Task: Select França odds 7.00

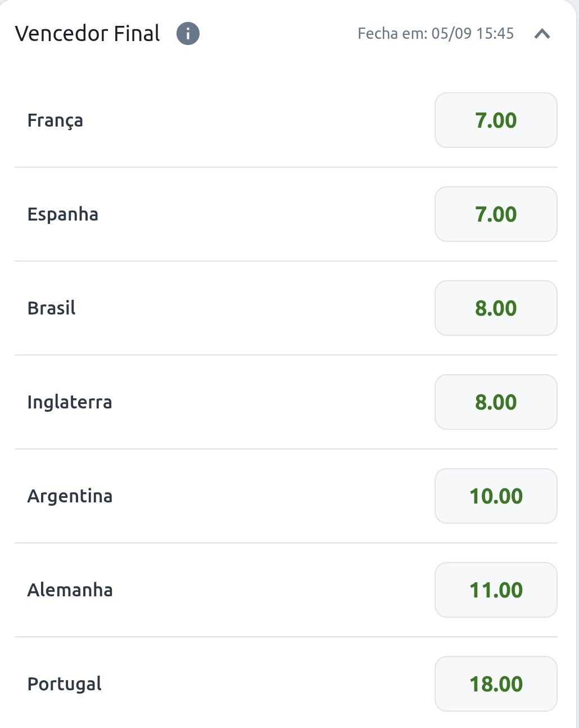Action: pos(496,120)
